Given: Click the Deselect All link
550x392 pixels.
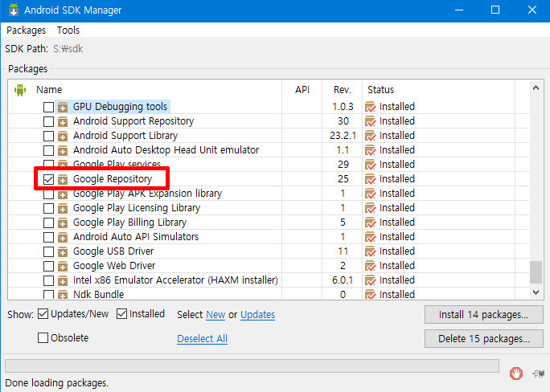Looking at the screenshot, I should point(202,339).
